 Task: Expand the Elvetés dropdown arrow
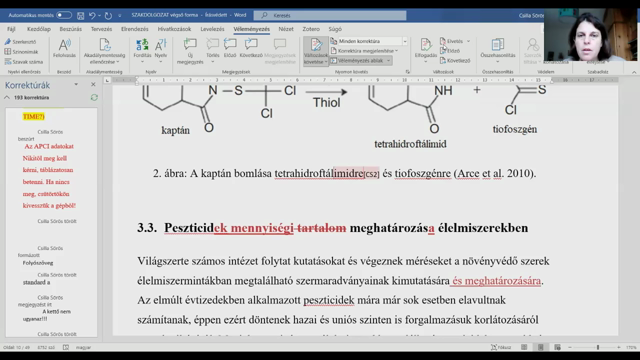(x=468, y=41)
